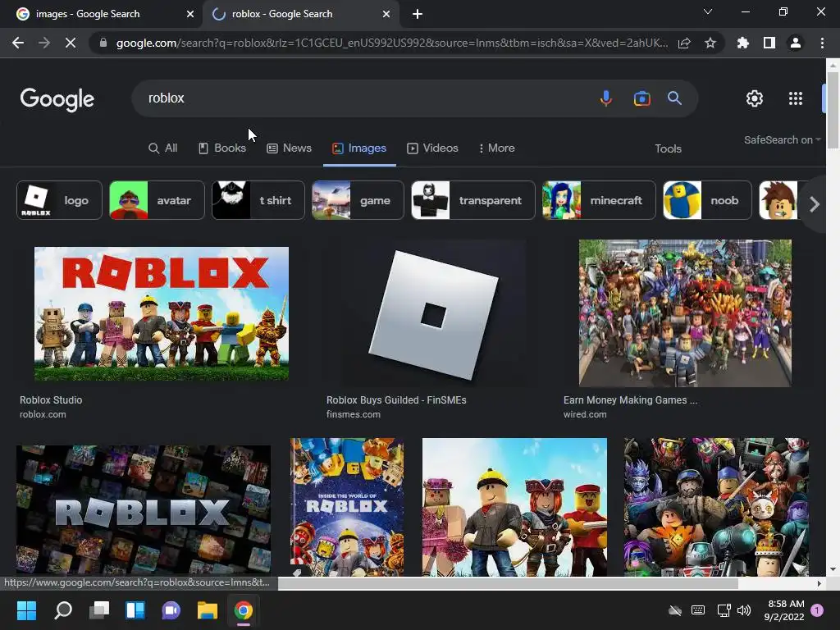The image size is (840, 630).
Task: Select the Images search tab
Action: point(359,148)
